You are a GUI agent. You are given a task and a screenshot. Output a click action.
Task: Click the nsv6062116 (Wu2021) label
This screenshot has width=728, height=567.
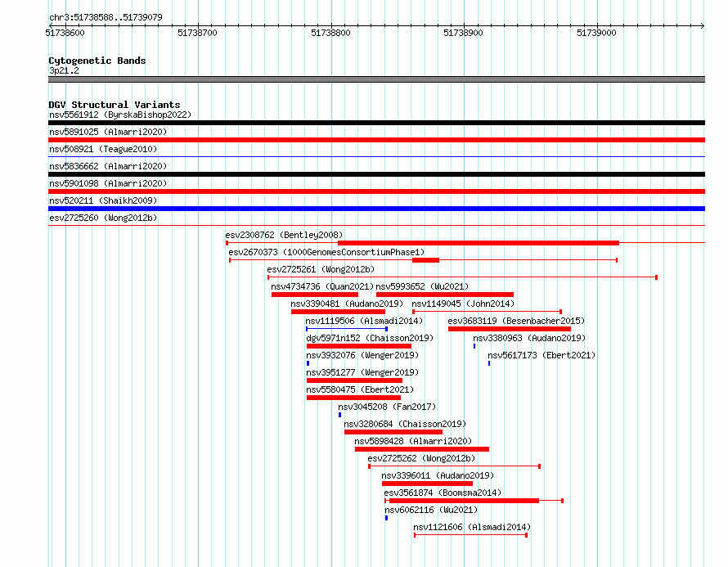click(431, 510)
